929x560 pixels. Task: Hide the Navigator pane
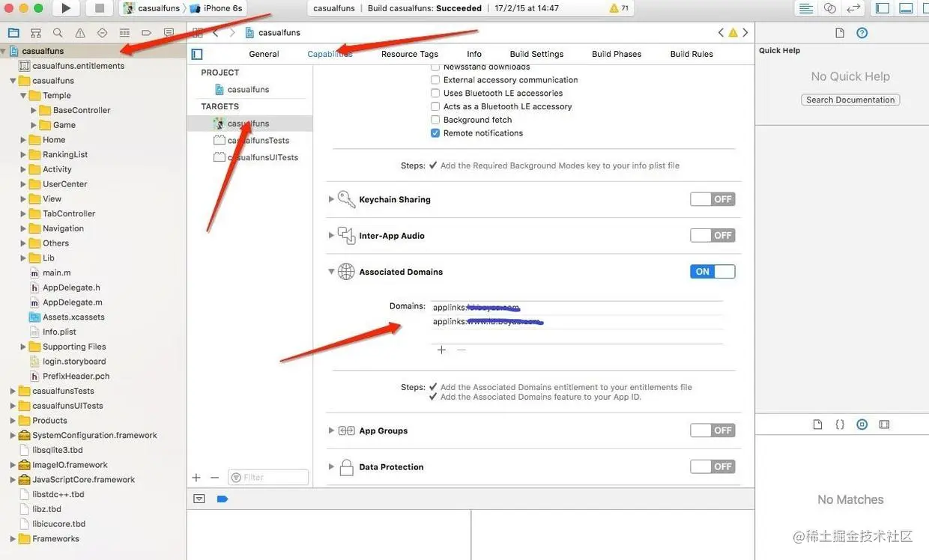tap(883, 8)
